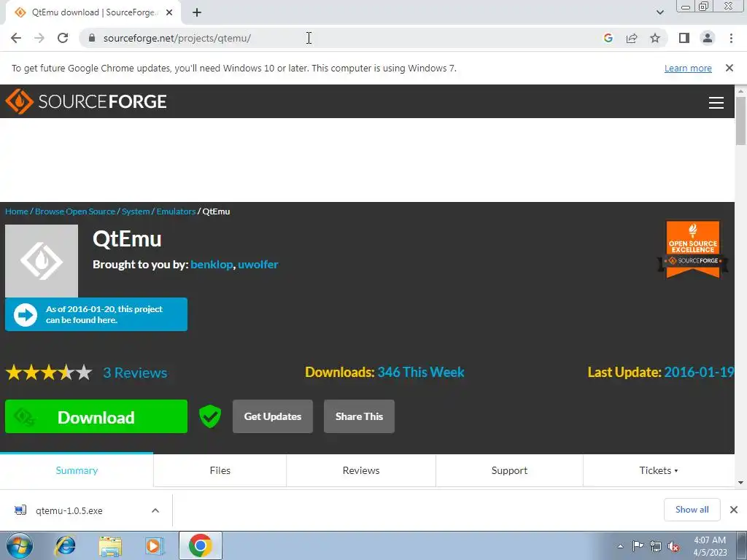
Task: Click the System breadcrumb link
Action: (x=136, y=211)
